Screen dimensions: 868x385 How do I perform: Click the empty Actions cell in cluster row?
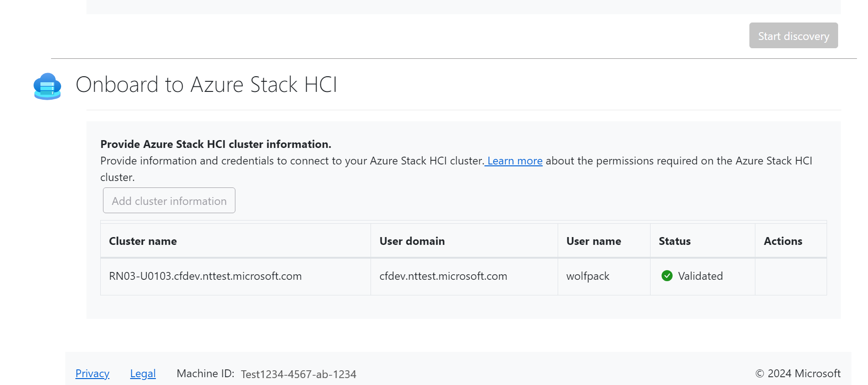790,276
